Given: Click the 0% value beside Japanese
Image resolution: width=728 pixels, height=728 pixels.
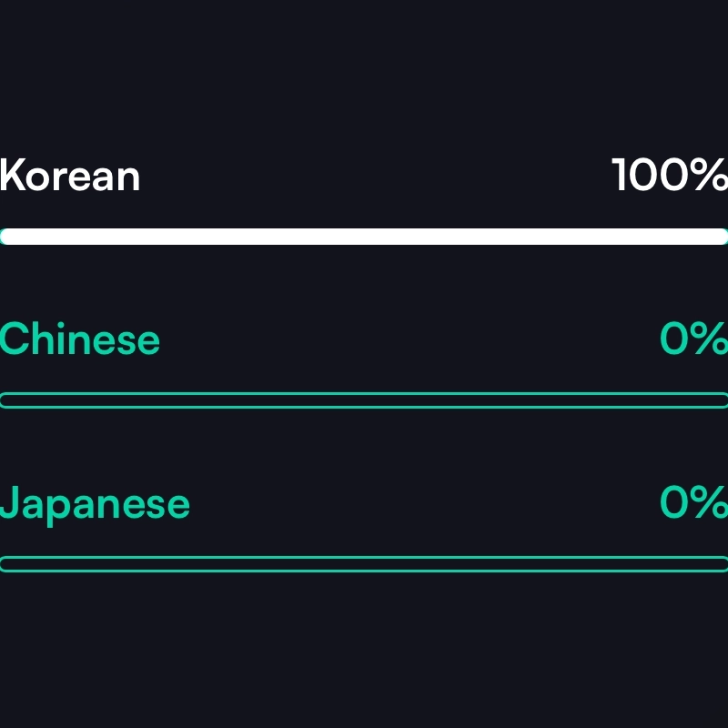Looking at the screenshot, I should 693,503.
